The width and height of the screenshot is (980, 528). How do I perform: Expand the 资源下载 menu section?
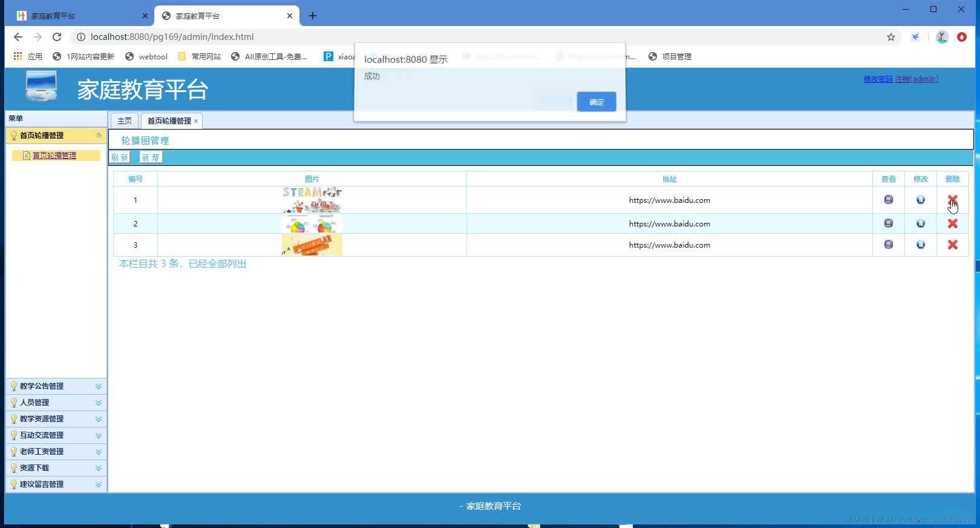[99, 468]
